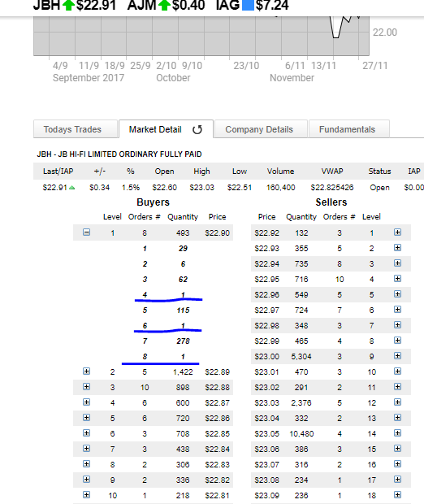Viewport: 424px width, 504px height.
Task: Click individual buy order 5 quantity 115
Action: pos(183,311)
